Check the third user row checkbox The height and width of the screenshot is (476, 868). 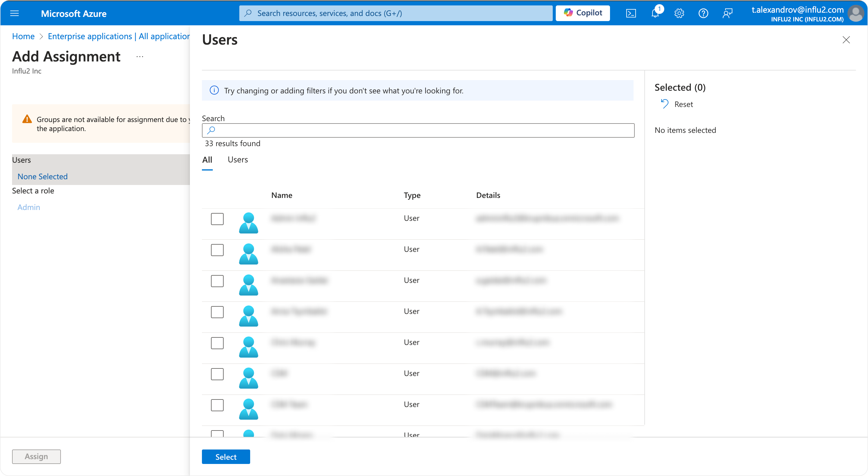[x=217, y=281]
